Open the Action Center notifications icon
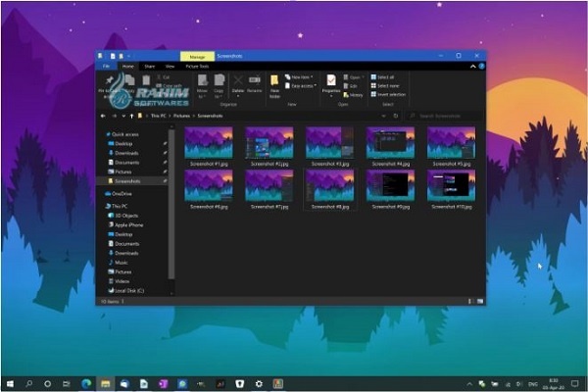 pyautogui.click(x=575, y=384)
